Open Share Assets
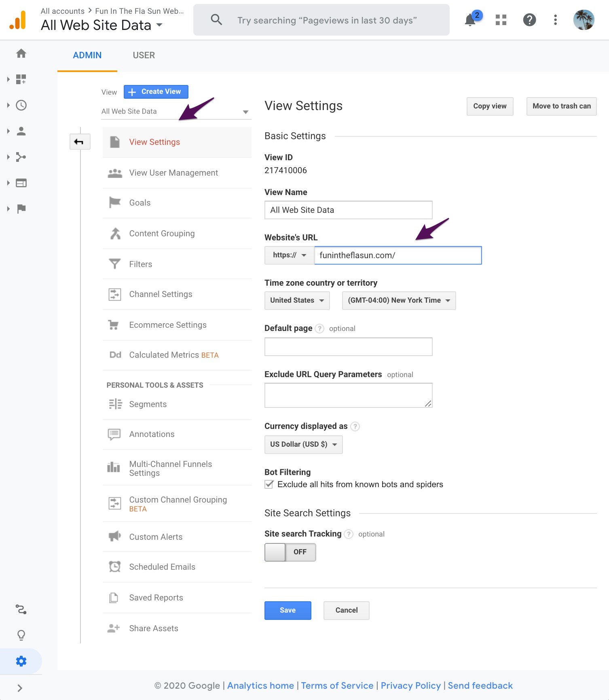Image resolution: width=609 pixels, height=700 pixels. (x=177, y=628)
